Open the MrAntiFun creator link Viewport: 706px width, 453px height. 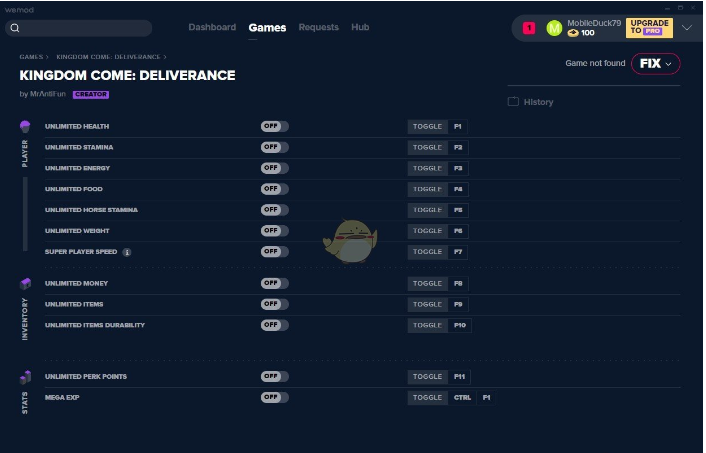(48, 94)
